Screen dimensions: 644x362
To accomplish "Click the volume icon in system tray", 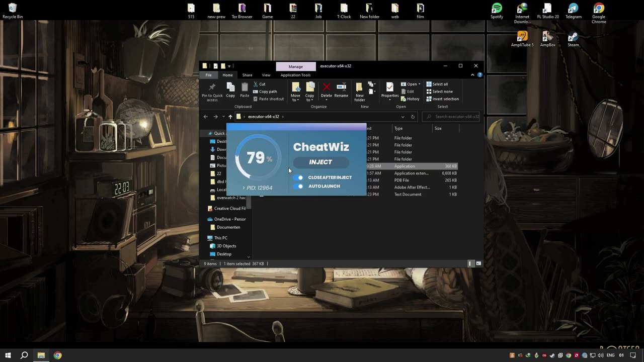I will point(601,355).
